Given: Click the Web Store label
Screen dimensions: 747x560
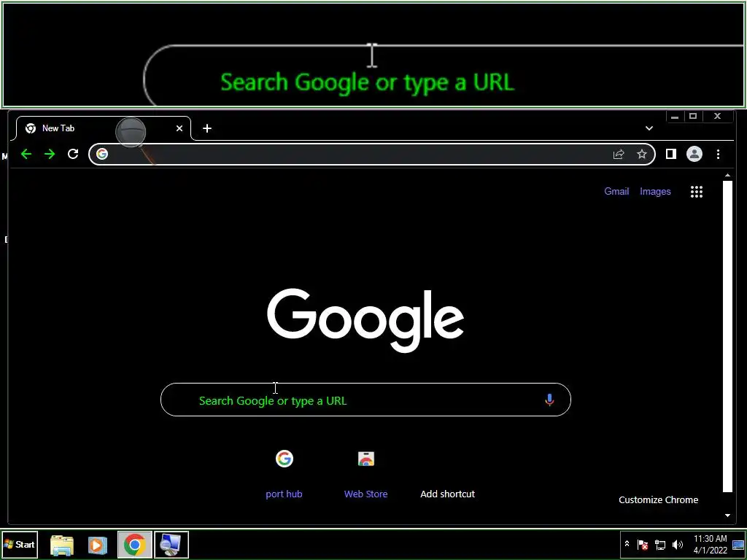Looking at the screenshot, I should [366, 494].
